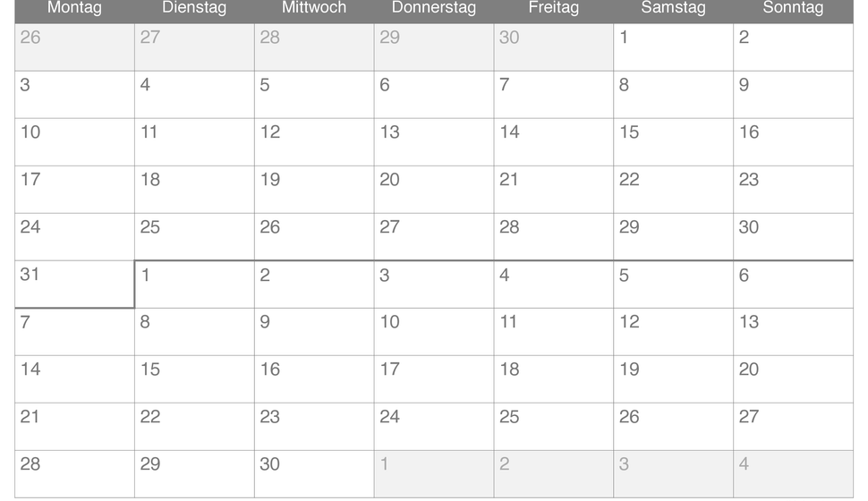Click the greyed-out Thursday 1 cell
Screen dimensions: 868x501
click(434, 474)
